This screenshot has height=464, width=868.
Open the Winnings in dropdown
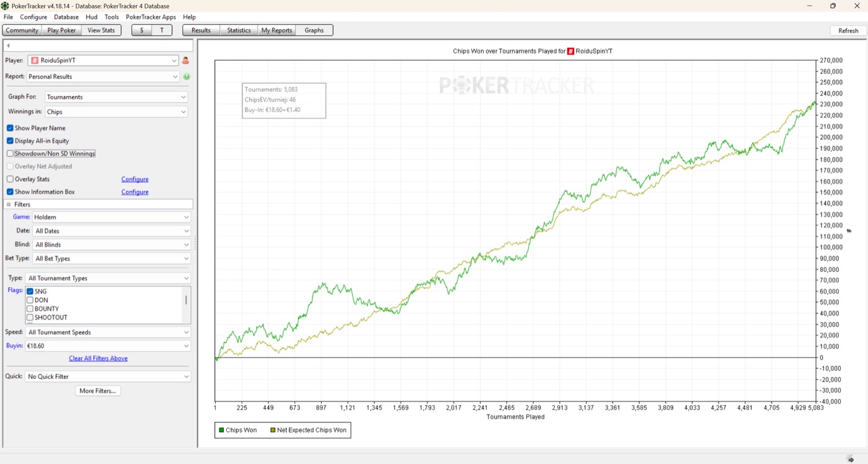pos(117,112)
